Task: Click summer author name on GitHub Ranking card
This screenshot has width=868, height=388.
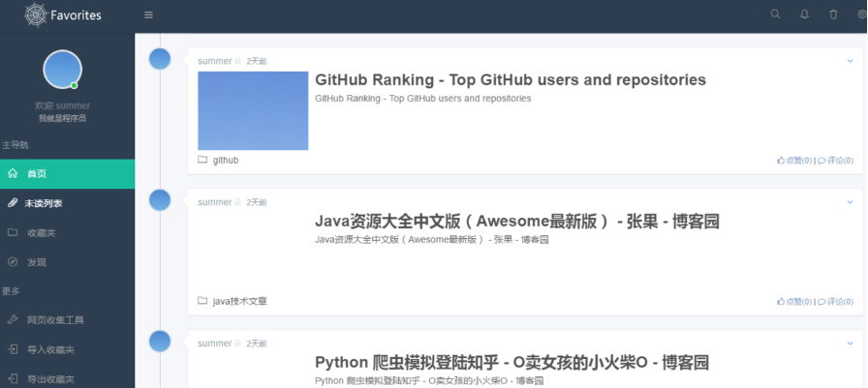Action: [x=215, y=61]
